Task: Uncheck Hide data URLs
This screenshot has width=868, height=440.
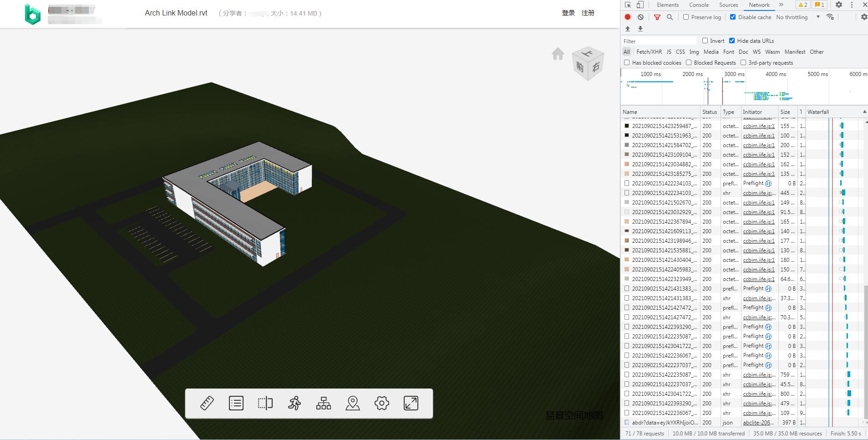Action: [732, 41]
